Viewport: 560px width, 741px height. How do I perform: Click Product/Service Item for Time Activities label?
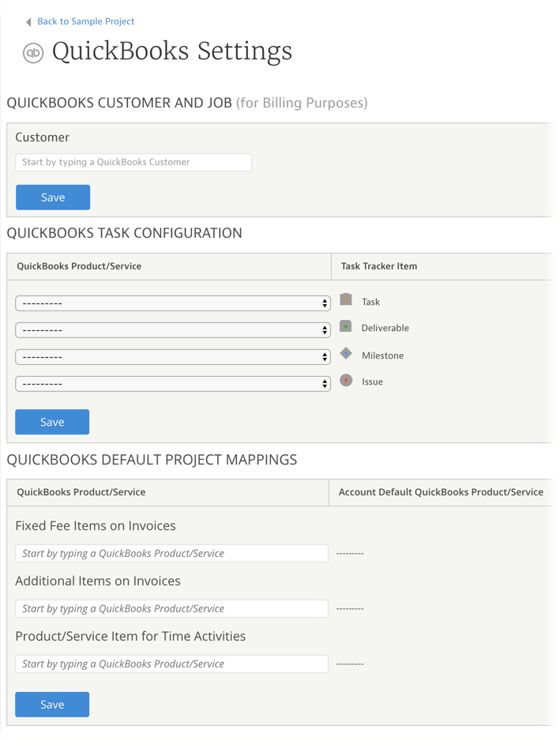(x=130, y=637)
